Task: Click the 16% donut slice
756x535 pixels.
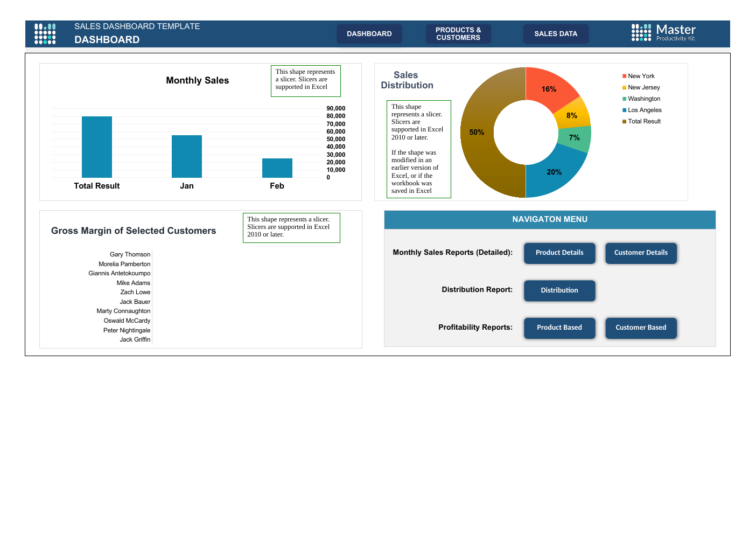Action: pos(549,88)
